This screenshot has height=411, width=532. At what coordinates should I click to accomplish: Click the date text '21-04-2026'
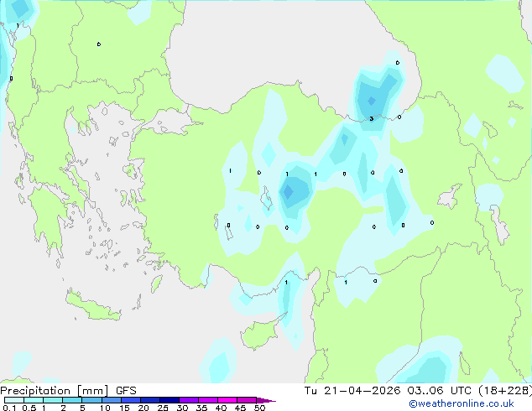tap(362, 391)
